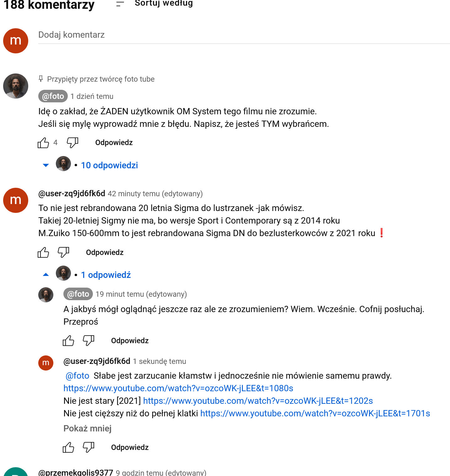Like the reply containing YouTube links
The width and height of the screenshot is (450, 476).
[68, 447]
